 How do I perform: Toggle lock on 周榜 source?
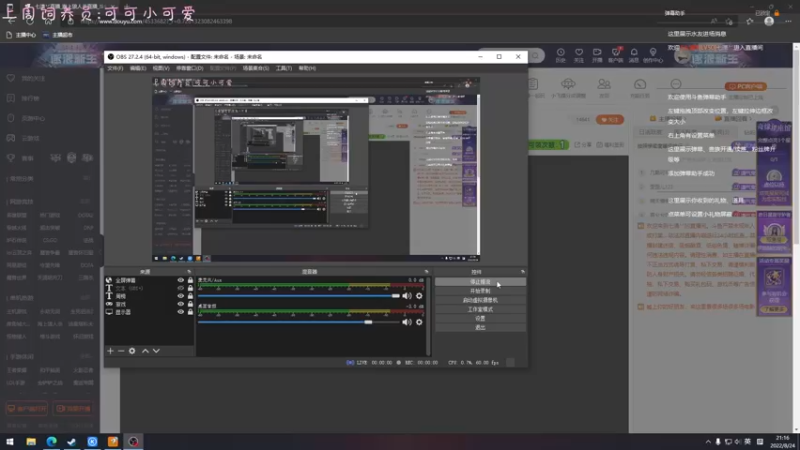pos(190,296)
